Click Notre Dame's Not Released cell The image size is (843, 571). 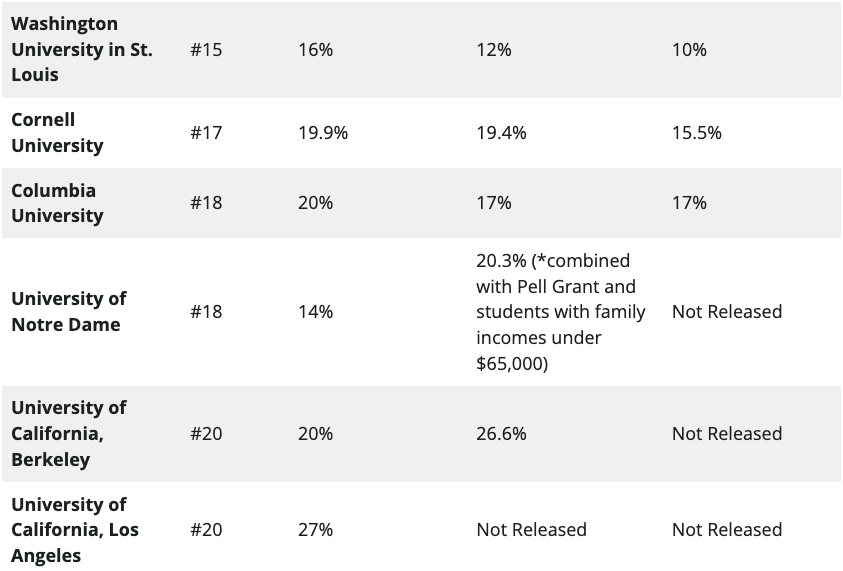tap(727, 311)
